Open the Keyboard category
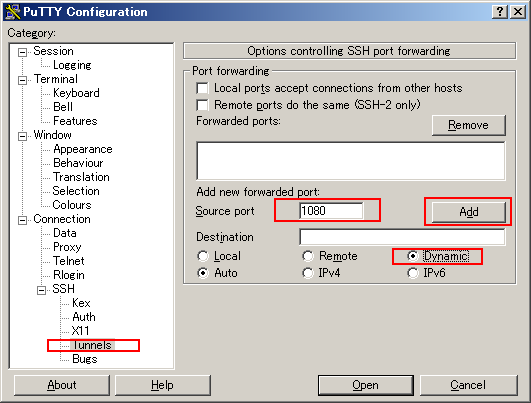531x403 pixels. point(76,93)
